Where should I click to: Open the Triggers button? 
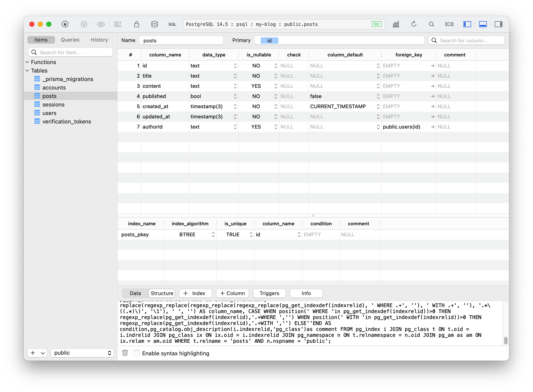pyautogui.click(x=269, y=293)
